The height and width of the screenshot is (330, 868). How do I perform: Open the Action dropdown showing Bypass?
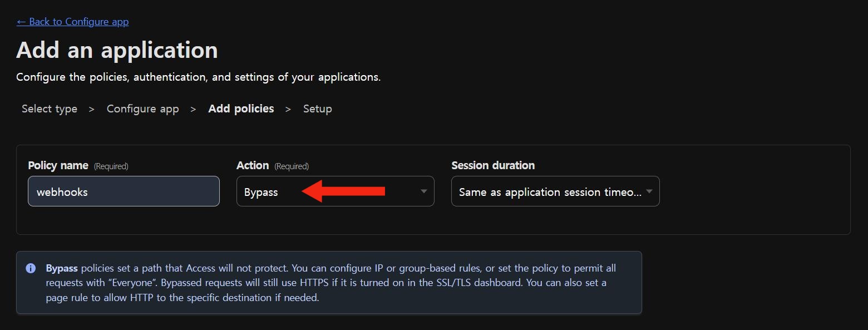tap(335, 191)
